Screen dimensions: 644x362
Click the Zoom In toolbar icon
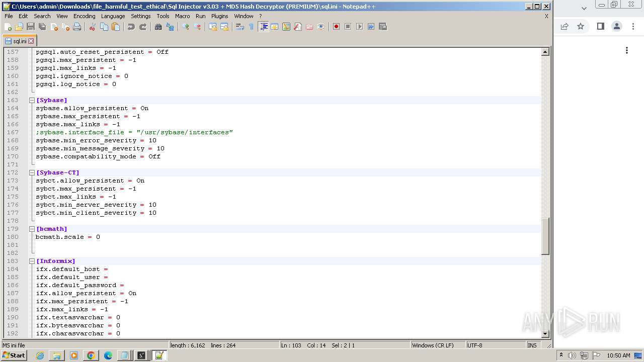[x=186, y=27]
